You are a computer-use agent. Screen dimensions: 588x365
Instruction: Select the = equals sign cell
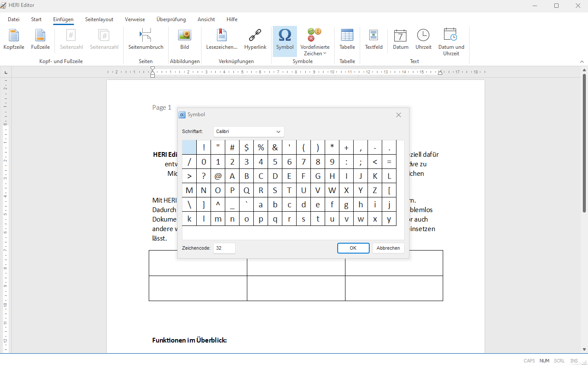coord(389,162)
